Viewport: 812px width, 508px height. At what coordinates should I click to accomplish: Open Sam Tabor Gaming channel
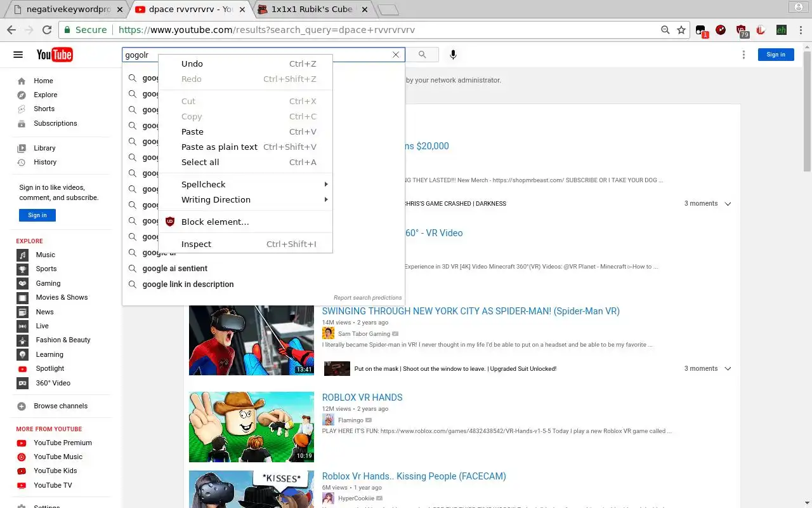pos(364,333)
